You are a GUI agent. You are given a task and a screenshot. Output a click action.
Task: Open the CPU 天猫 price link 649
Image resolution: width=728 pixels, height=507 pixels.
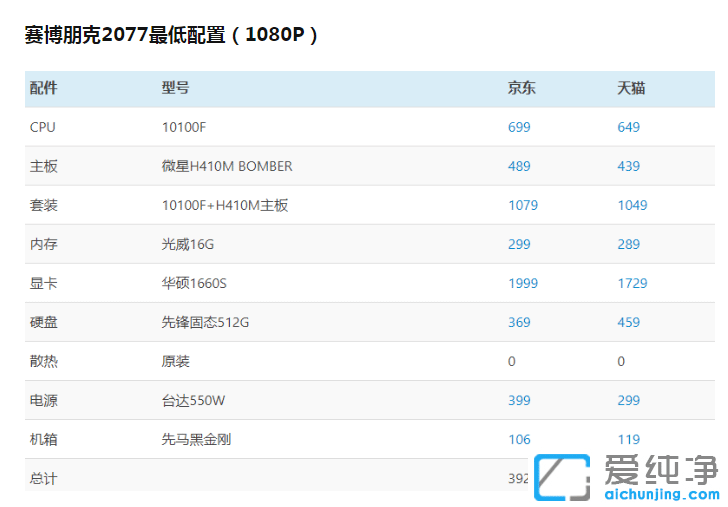pos(628,127)
